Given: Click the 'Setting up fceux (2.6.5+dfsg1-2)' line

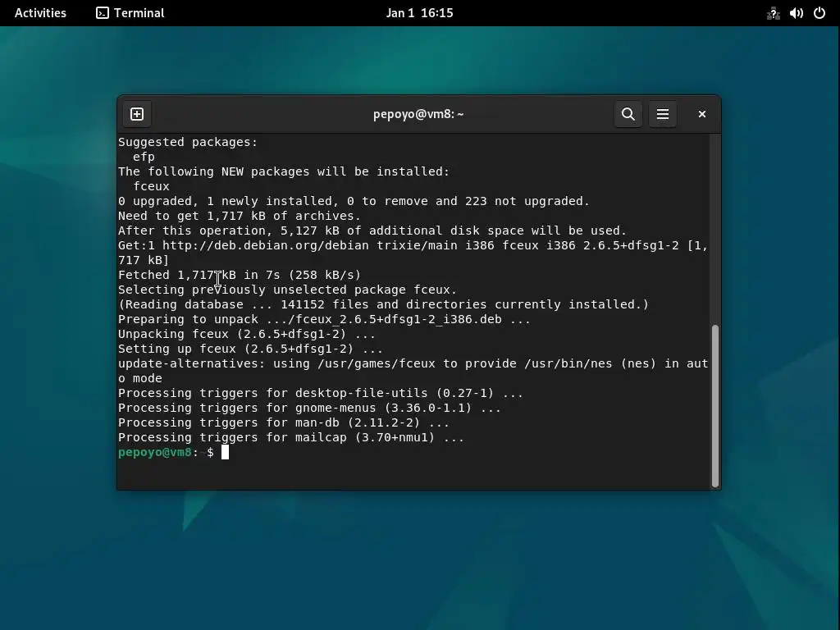Looking at the screenshot, I should [250, 349].
